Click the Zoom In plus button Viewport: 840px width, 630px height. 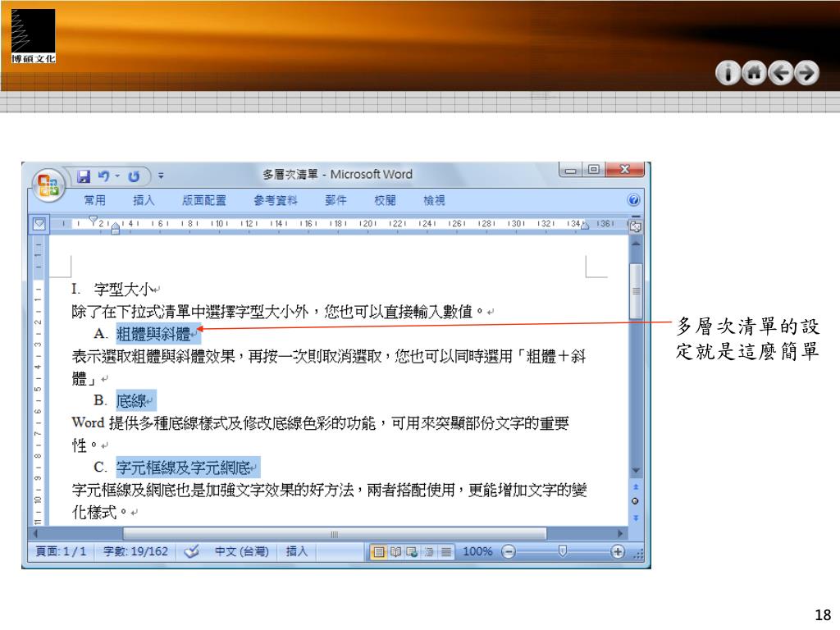coord(617,551)
